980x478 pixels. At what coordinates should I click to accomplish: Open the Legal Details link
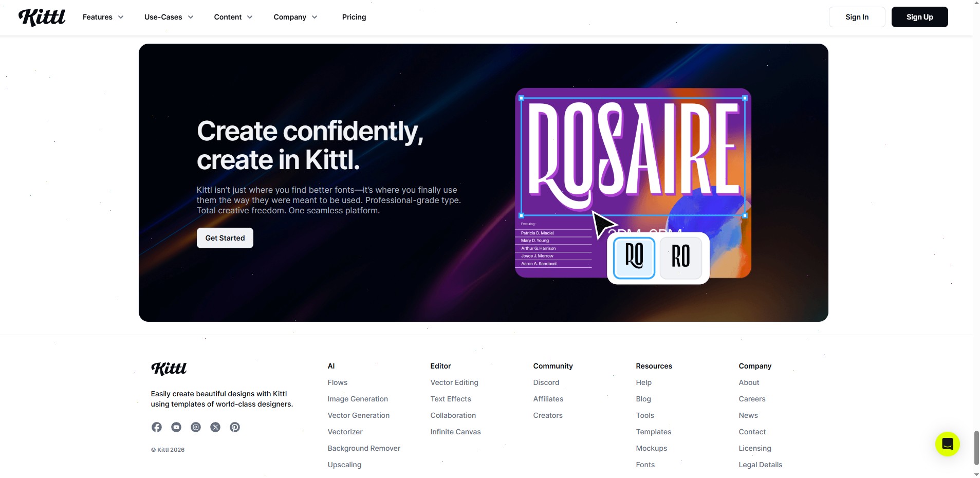(761, 465)
